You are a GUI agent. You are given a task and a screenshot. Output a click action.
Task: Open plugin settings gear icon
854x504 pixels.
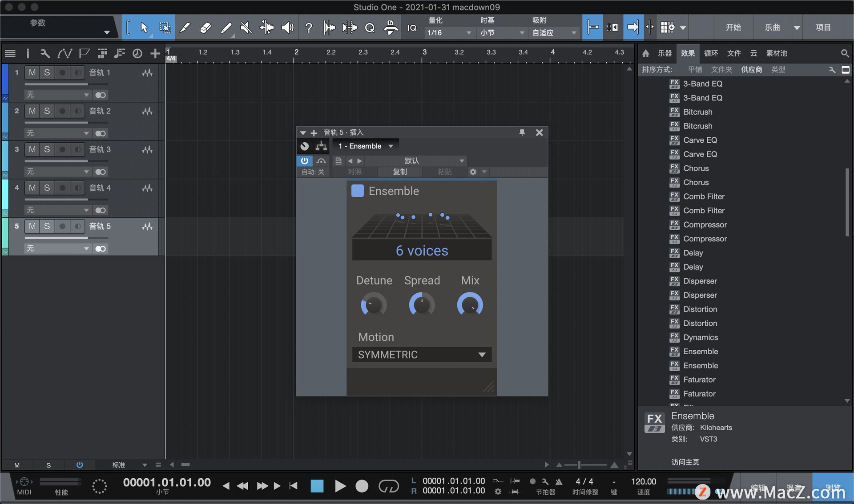pyautogui.click(x=473, y=172)
